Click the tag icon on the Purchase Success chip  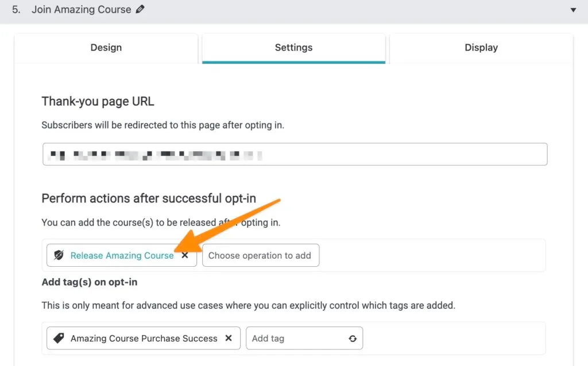(x=59, y=338)
